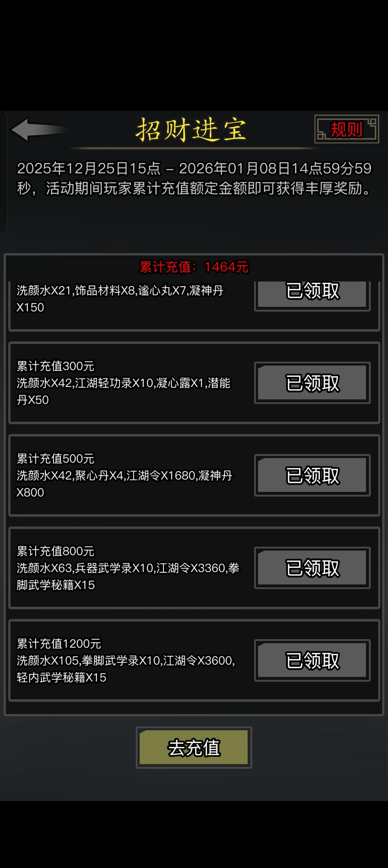The image size is (388, 868).
Task: Tap the 江湖令X1680 reward description
Action: (x=124, y=484)
